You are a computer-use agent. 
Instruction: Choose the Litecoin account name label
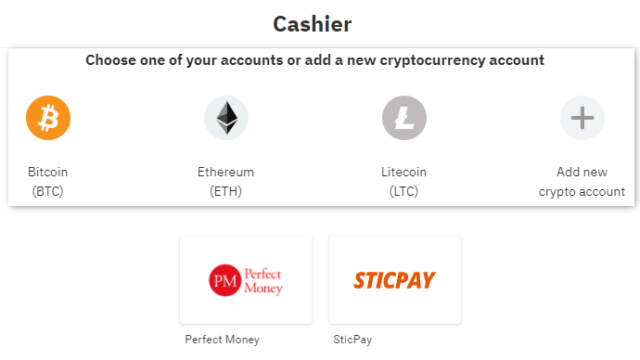click(x=404, y=172)
